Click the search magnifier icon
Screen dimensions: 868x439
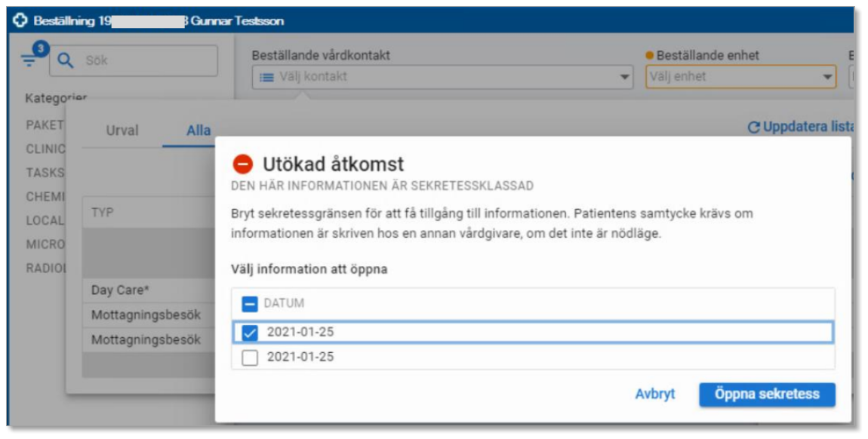66,60
